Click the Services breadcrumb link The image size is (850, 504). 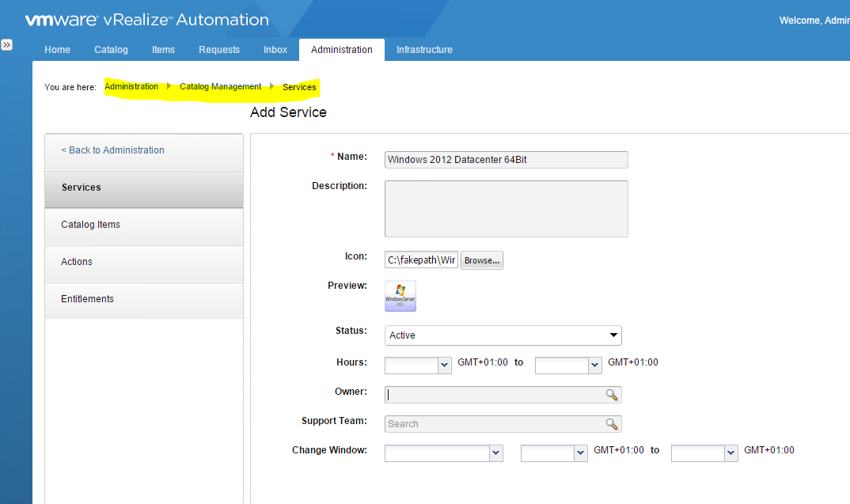click(x=299, y=87)
